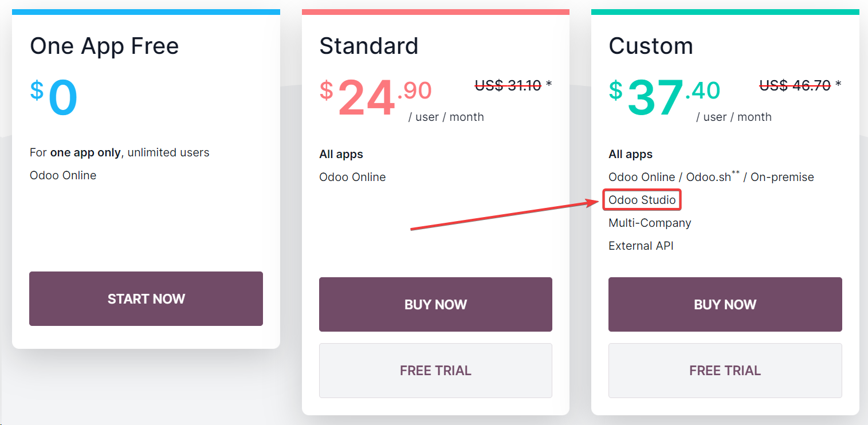Click the $37.40 Custom price

tap(665, 97)
